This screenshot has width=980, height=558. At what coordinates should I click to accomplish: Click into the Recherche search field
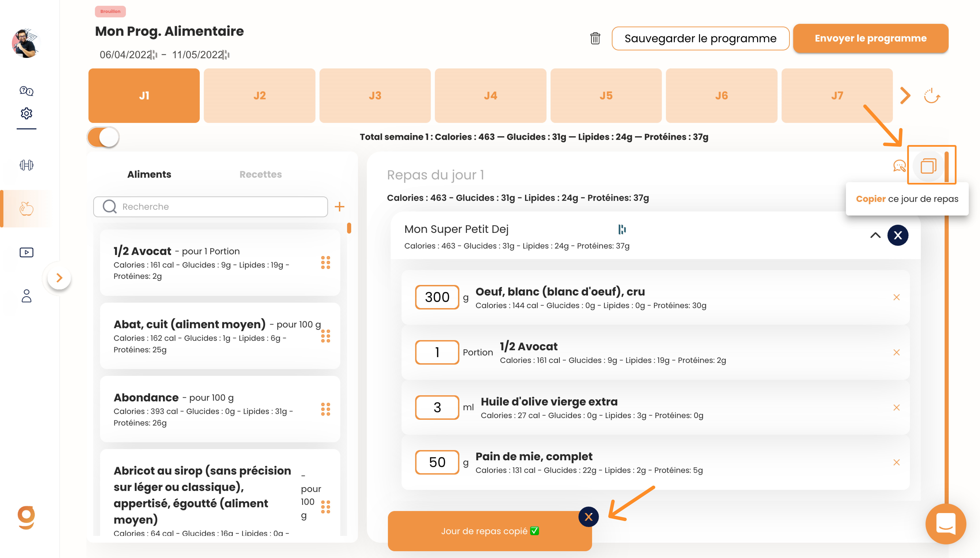[211, 207]
